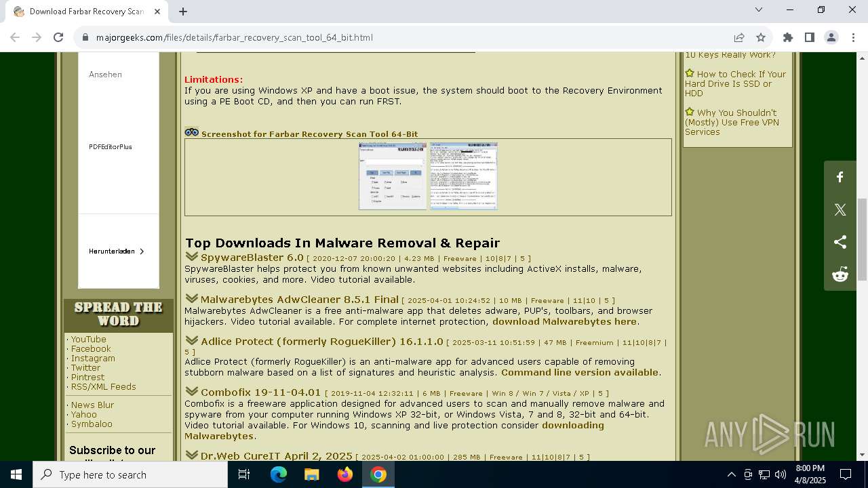Click the double-chevron icon beside Adlice Protect
The image size is (868, 488).
[x=191, y=341]
